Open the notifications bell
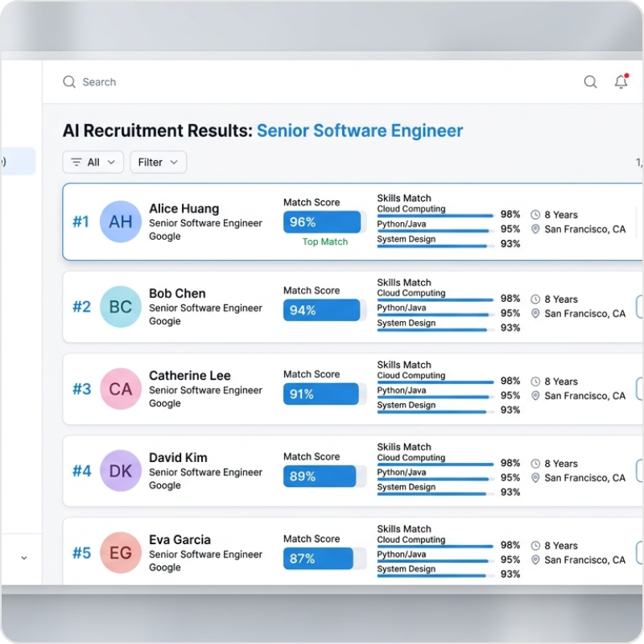This screenshot has width=644, height=644. coord(621,81)
